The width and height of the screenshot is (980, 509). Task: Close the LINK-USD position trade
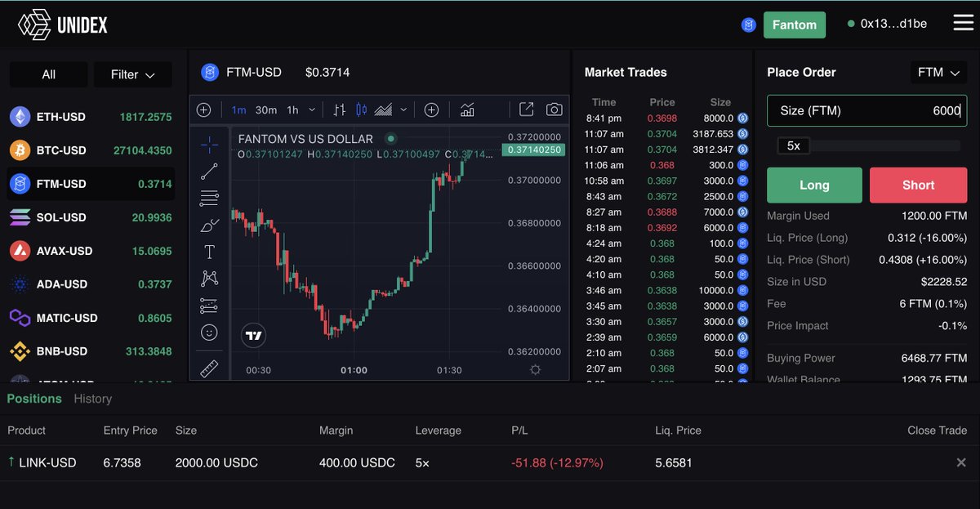point(961,462)
